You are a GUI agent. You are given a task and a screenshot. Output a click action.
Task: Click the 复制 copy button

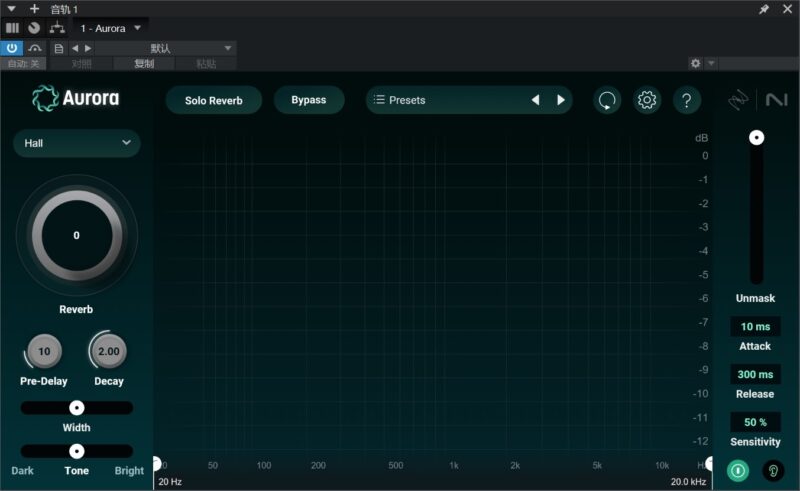[144, 64]
